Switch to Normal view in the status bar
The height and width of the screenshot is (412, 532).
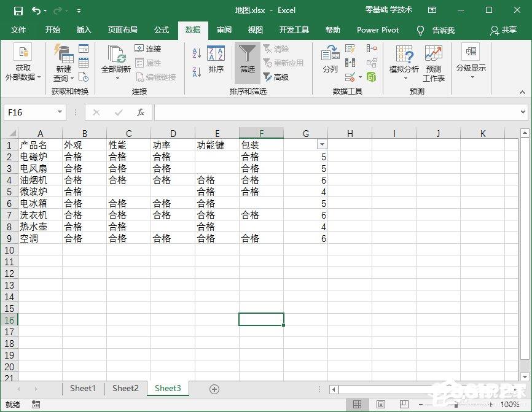coord(358,405)
